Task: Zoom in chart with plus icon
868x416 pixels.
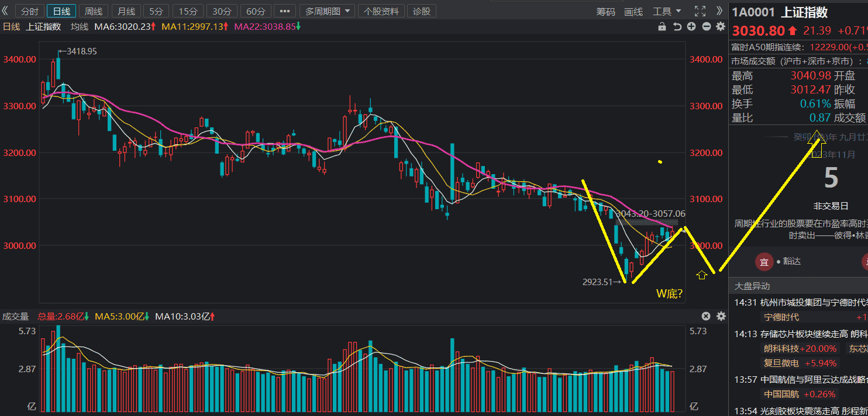Action: coord(691,26)
